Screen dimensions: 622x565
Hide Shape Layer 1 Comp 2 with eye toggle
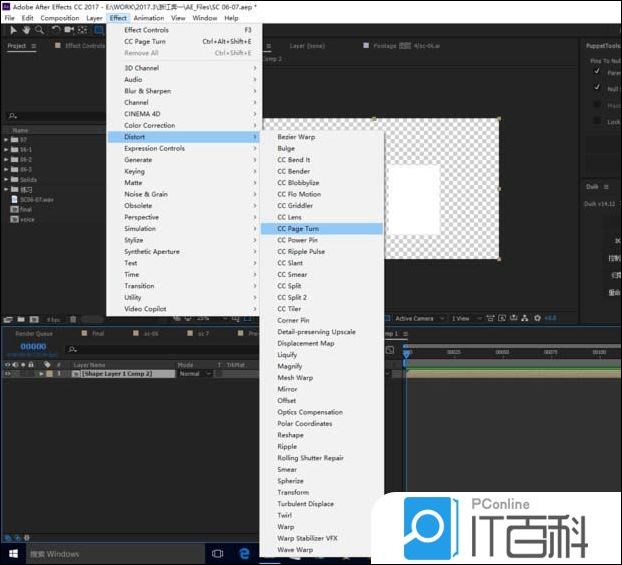pos(8,373)
